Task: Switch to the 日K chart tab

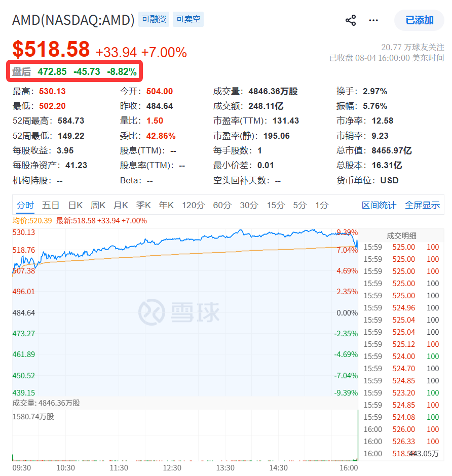Action: coord(76,205)
